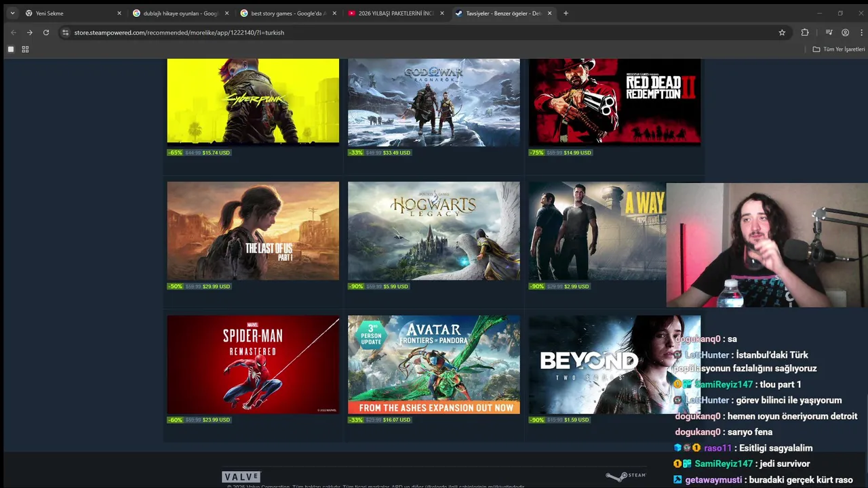Viewport: 868px width, 488px height.
Task: Click the Steam logo in footer
Action: coord(626,476)
